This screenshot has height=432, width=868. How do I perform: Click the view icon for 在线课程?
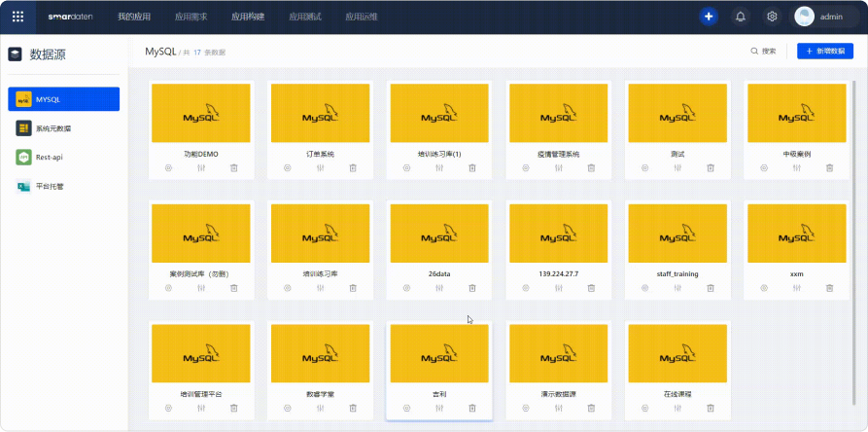pyautogui.click(x=644, y=409)
